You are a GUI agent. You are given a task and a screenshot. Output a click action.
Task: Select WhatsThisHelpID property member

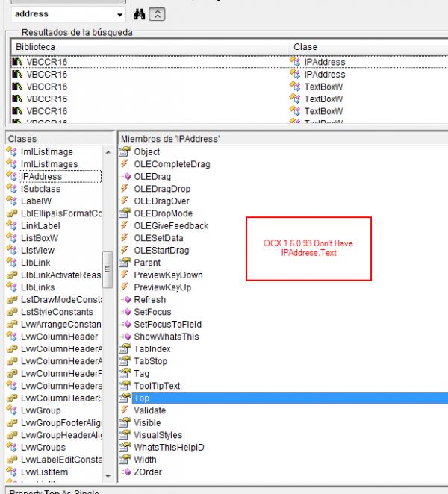pos(169,448)
